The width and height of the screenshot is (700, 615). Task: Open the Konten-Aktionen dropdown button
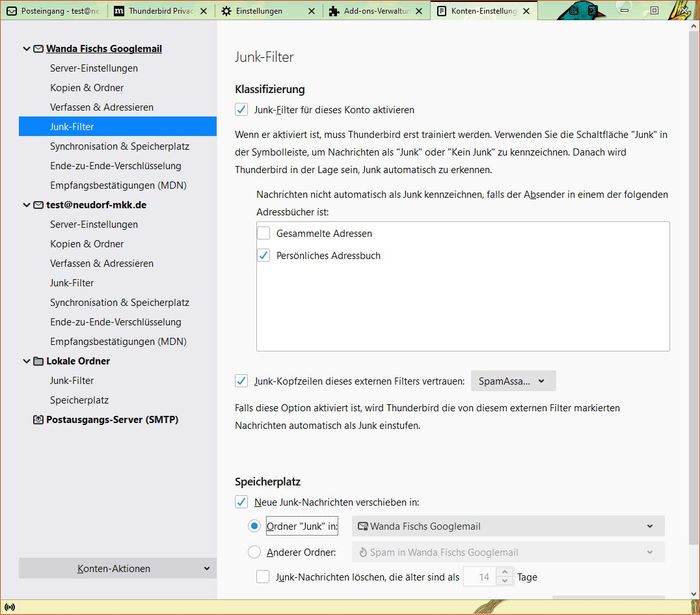pyautogui.click(x=117, y=568)
